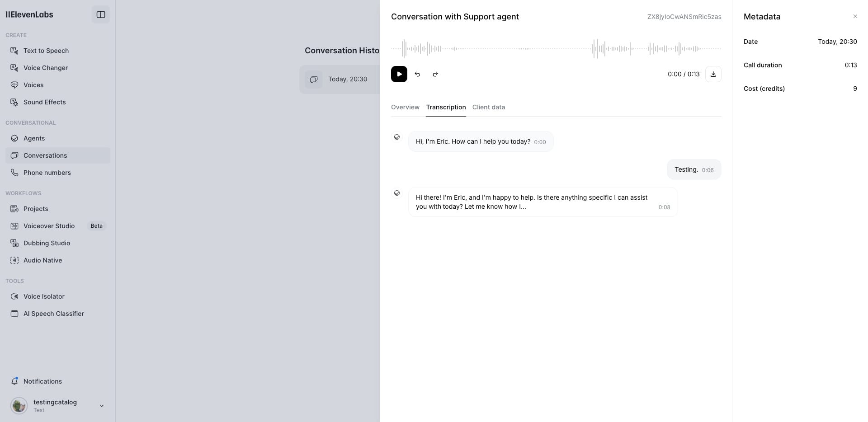Click the agent icon beside first greeting
Viewport: 868px width, 422px height.
397,137
